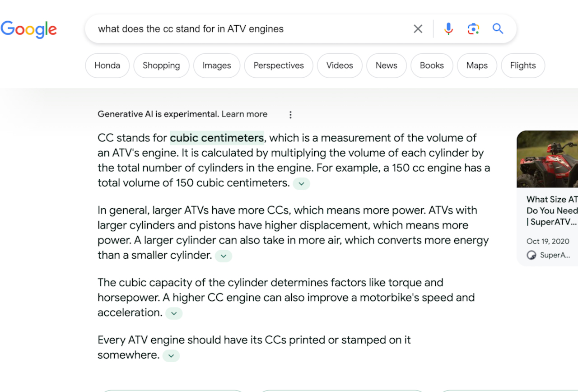Open "What Size ATV Do You Need" article
578x392 pixels.
tap(552, 210)
